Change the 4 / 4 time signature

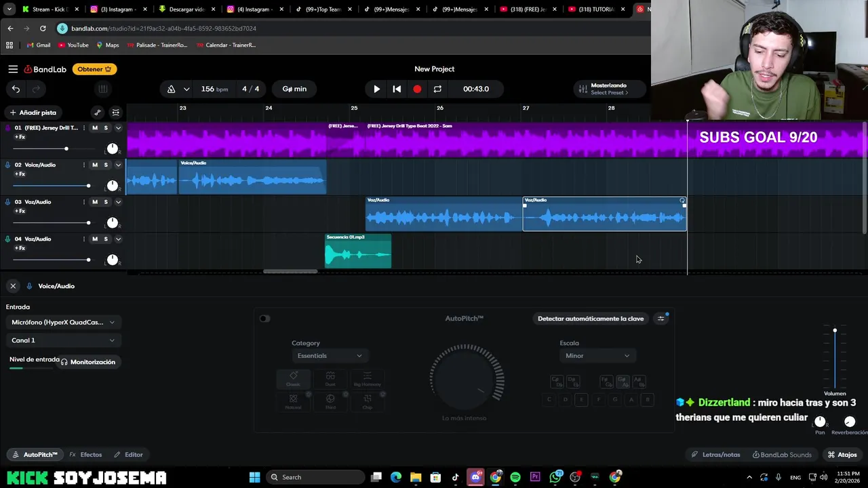pyautogui.click(x=251, y=89)
